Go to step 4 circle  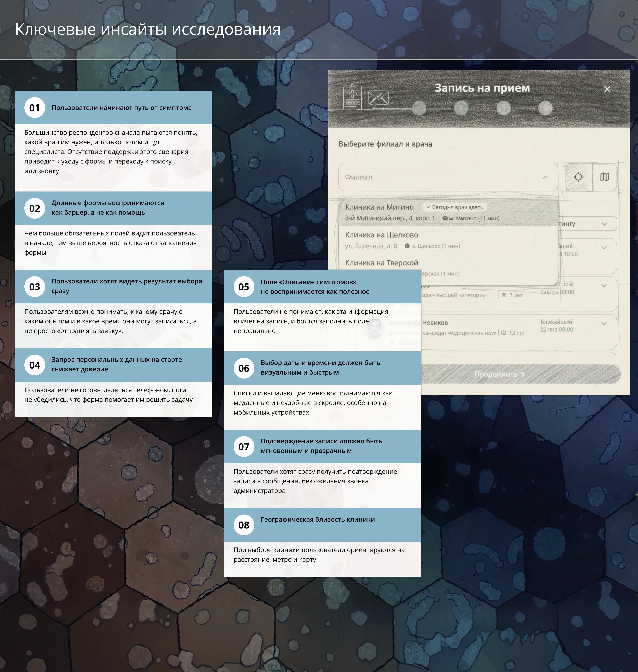click(545, 108)
